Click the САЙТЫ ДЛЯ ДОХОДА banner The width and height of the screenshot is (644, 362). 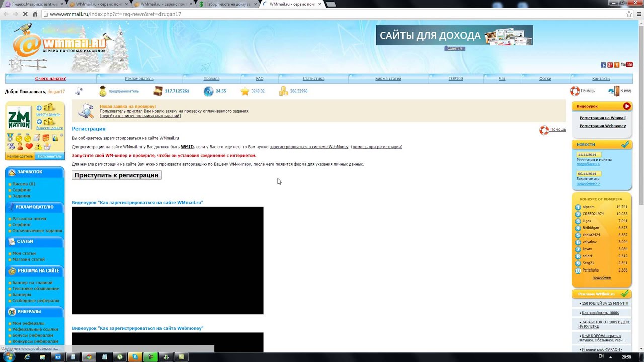(x=454, y=36)
